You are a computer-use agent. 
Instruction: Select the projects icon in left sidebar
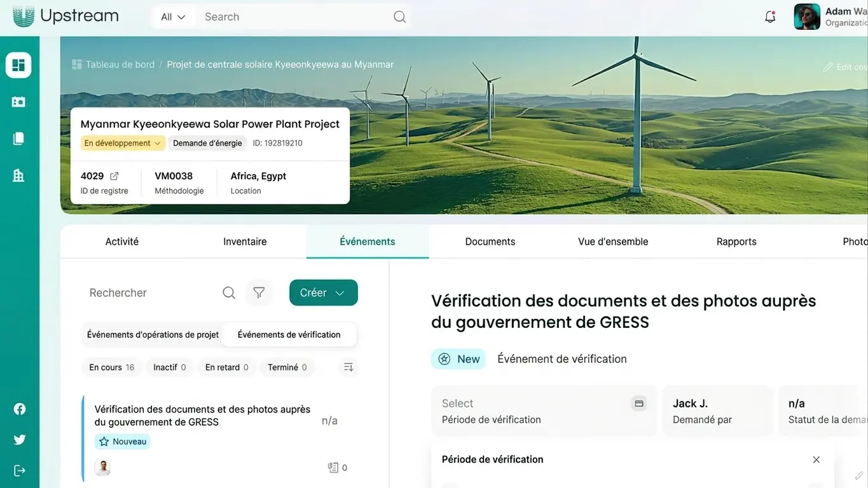(x=18, y=100)
